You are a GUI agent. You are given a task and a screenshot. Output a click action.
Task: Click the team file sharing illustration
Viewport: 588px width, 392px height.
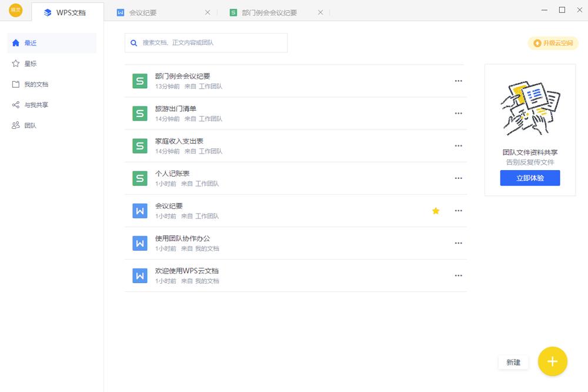(530, 108)
